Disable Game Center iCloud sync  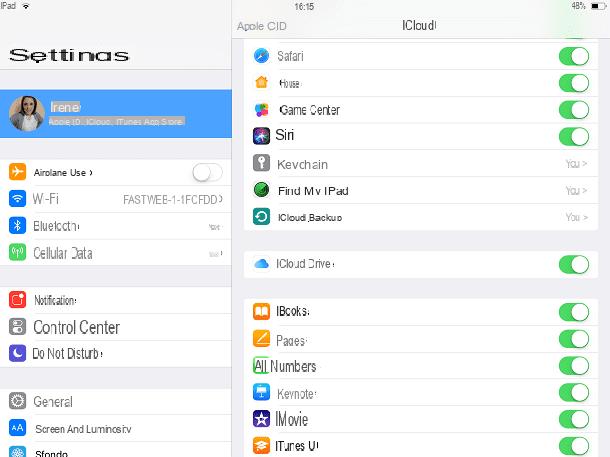[574, 110]
